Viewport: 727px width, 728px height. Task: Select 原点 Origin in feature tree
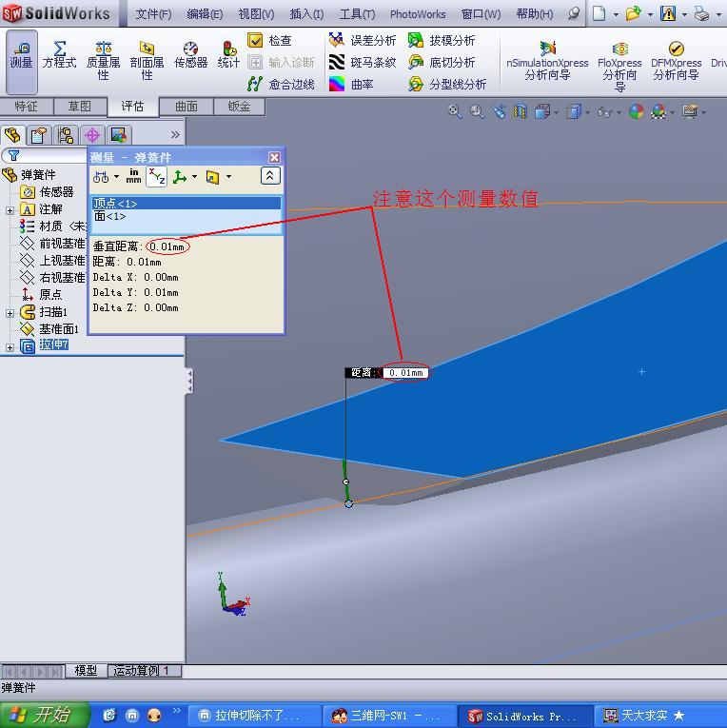pyautogui.click(x=41, y=294)
